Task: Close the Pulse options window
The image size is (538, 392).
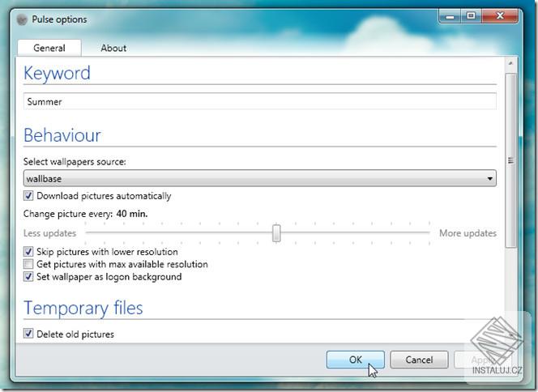Action: pos(500,16)
